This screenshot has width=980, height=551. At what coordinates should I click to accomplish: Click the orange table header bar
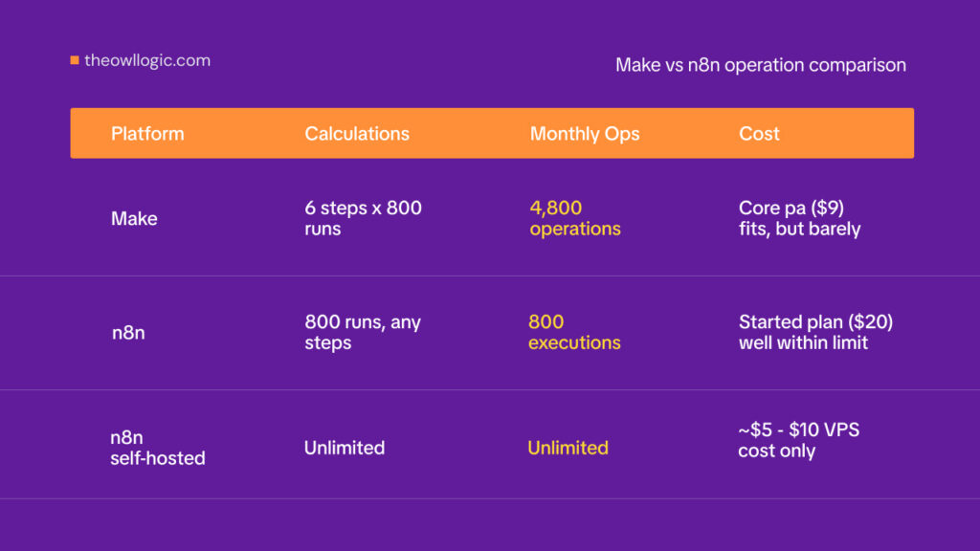[x=492, y=133]
